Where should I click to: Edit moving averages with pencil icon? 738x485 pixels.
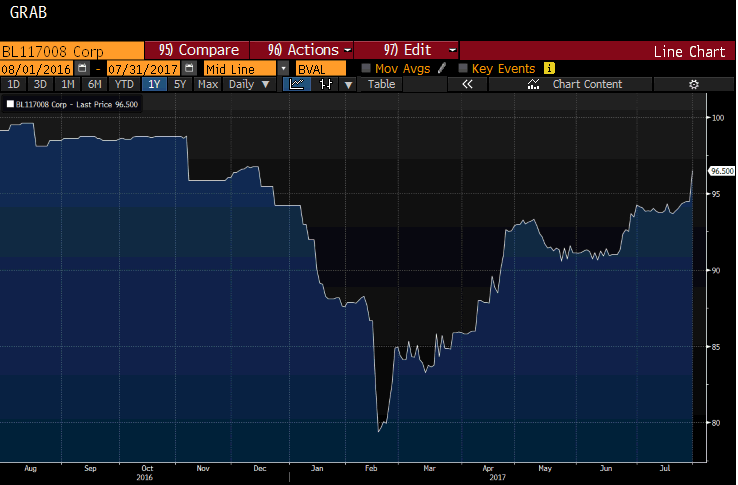(x=441, y=69)
